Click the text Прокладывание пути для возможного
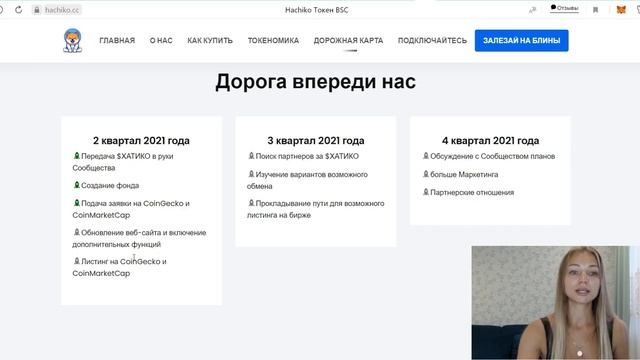Image resolution: width=640 pixels, height=360 pixels. click(x=320, y=203)
